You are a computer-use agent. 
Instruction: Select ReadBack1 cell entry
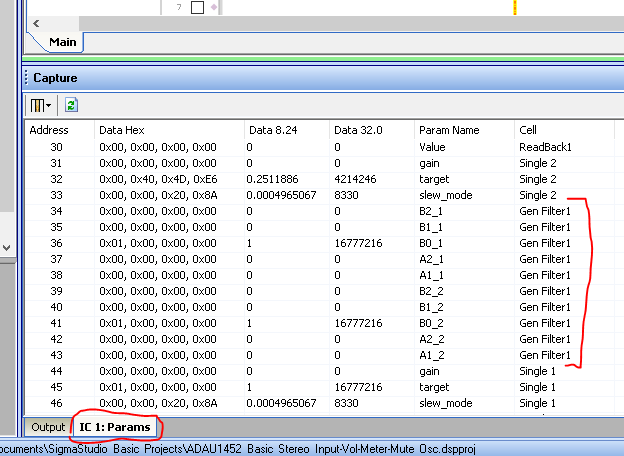coord(545,147)
